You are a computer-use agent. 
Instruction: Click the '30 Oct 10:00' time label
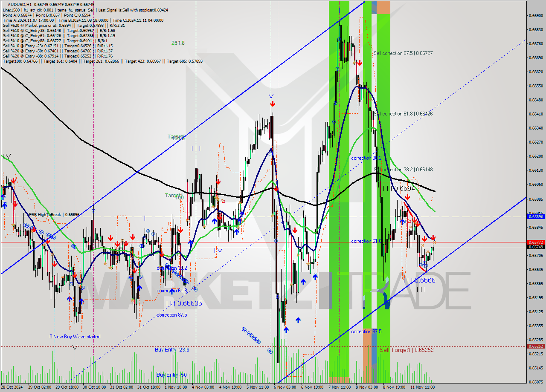pyautogui.click(x=94, y=387)
